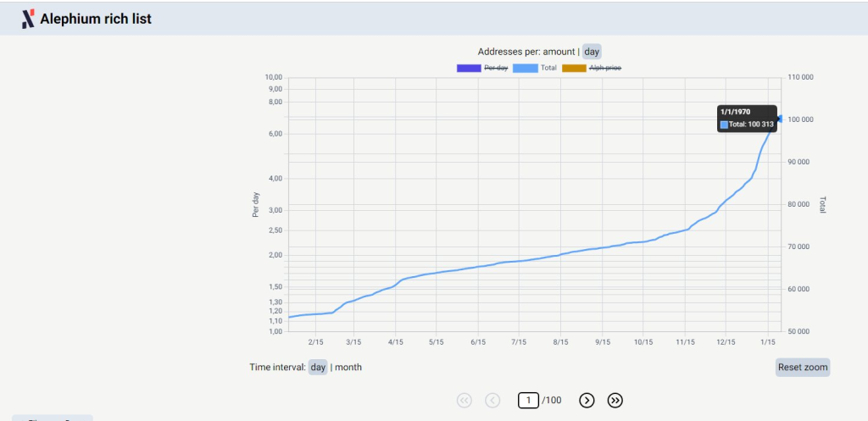
Task: Toggle the Alph price legend label
Action: 605,68
